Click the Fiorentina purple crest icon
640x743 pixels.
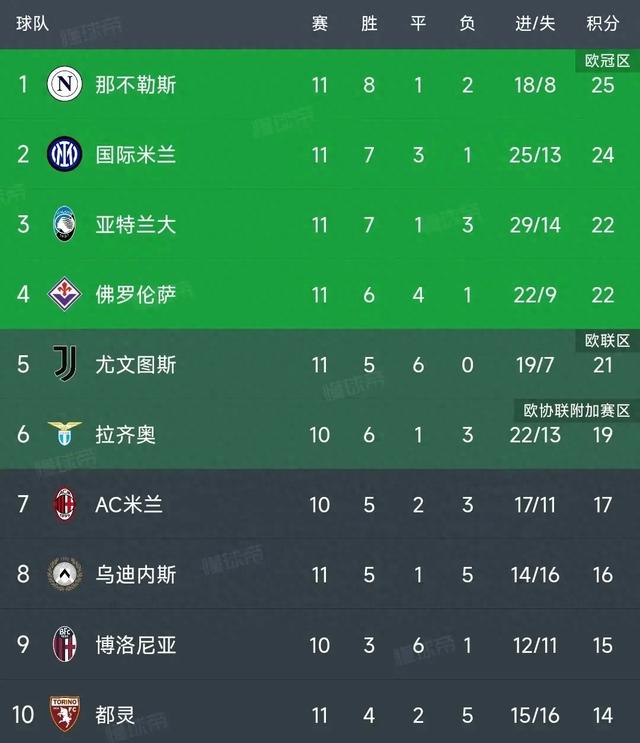(63, 294)
